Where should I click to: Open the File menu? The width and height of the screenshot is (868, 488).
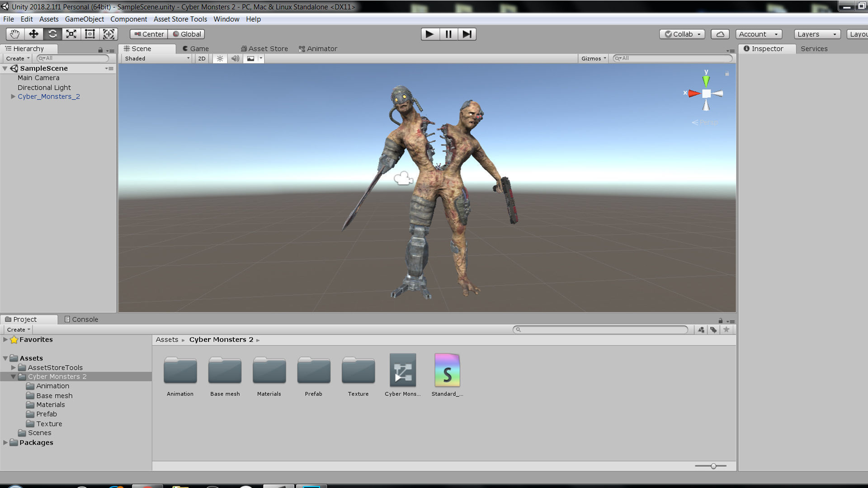[9, 19]
